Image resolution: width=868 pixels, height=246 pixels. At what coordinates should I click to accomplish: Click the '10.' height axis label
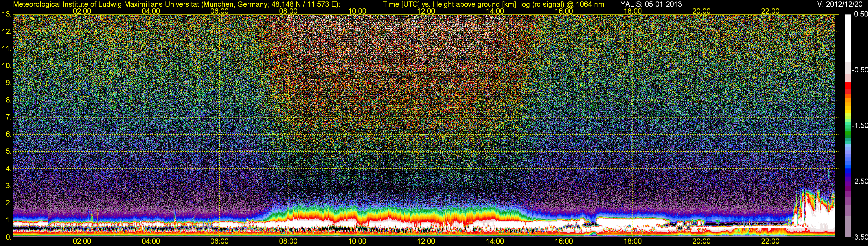[x=6, y=66]
